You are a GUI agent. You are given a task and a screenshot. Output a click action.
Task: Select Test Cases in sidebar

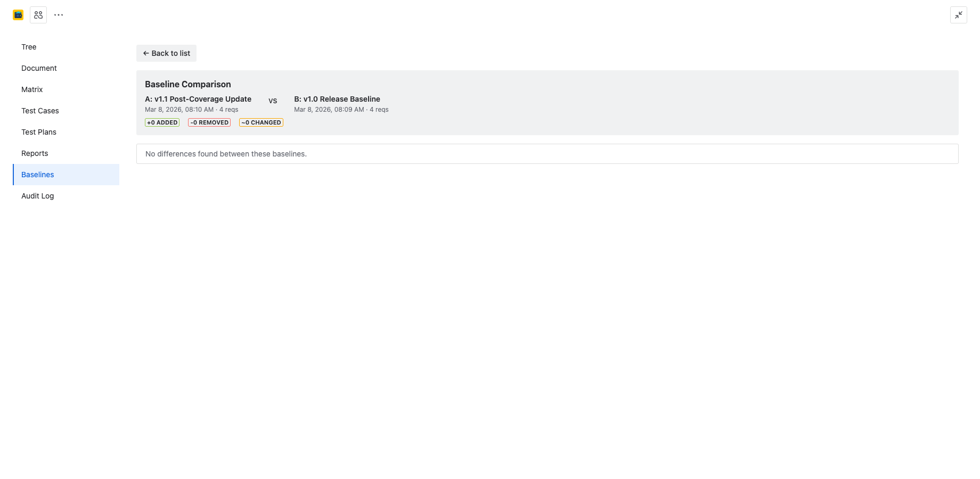(x=40, y=111)
